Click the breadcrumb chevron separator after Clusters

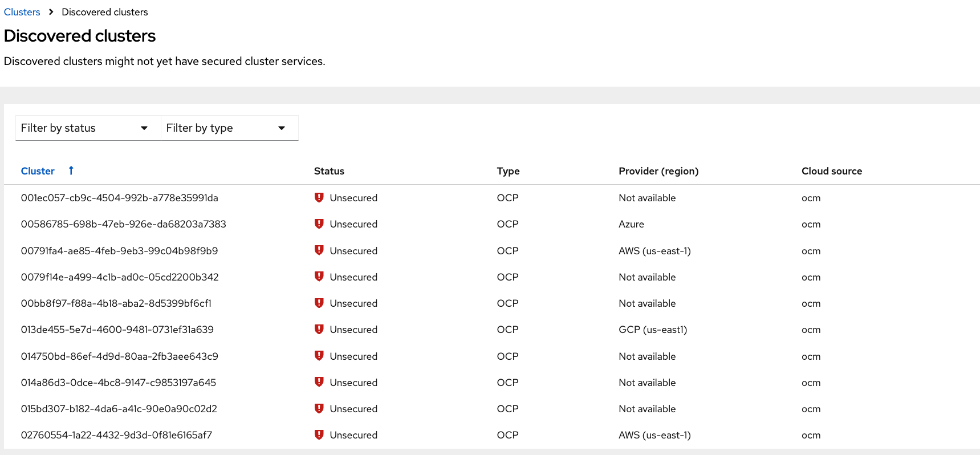51,12
